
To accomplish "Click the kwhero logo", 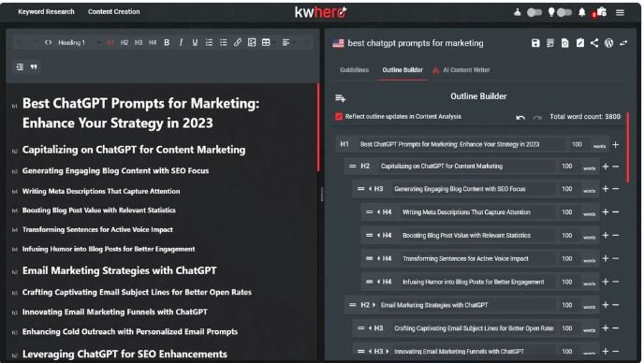I will pos(320,12).
